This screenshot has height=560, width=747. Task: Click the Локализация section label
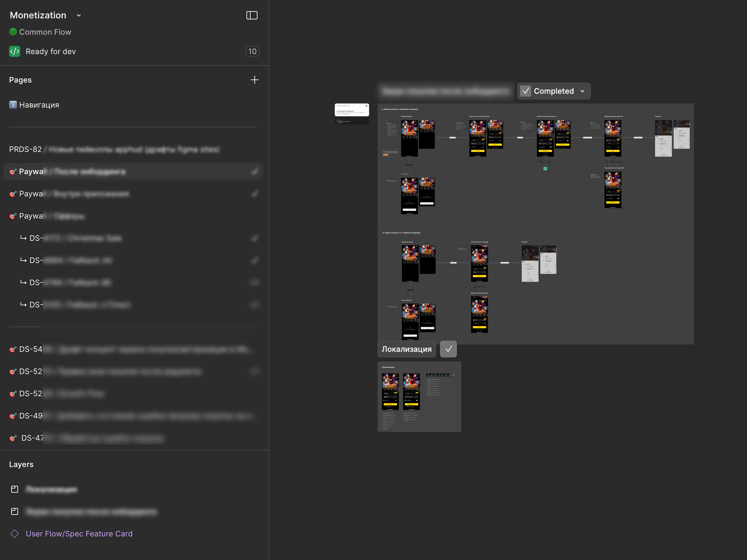406,349
